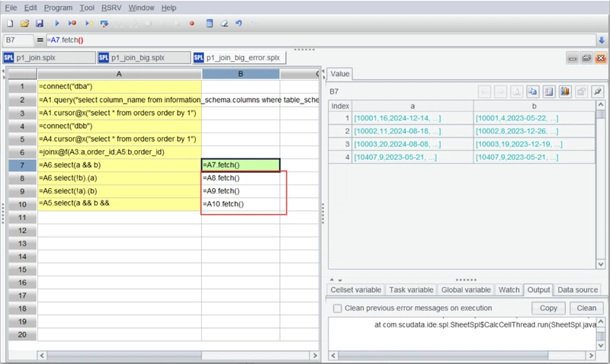This screenshot has height=364, width=610.
Task: Toggle 'Clean previous error messages on execution' checkbox
Action: [x=337, y=308]
